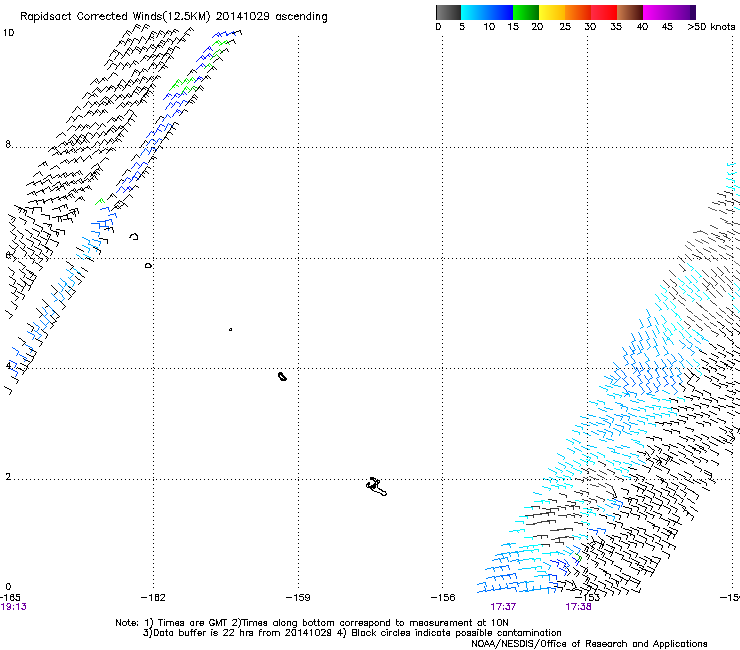Screen dimensions: 740x650
Task: Select the purple '17:37' time stamp
Action: click(503, 607)
